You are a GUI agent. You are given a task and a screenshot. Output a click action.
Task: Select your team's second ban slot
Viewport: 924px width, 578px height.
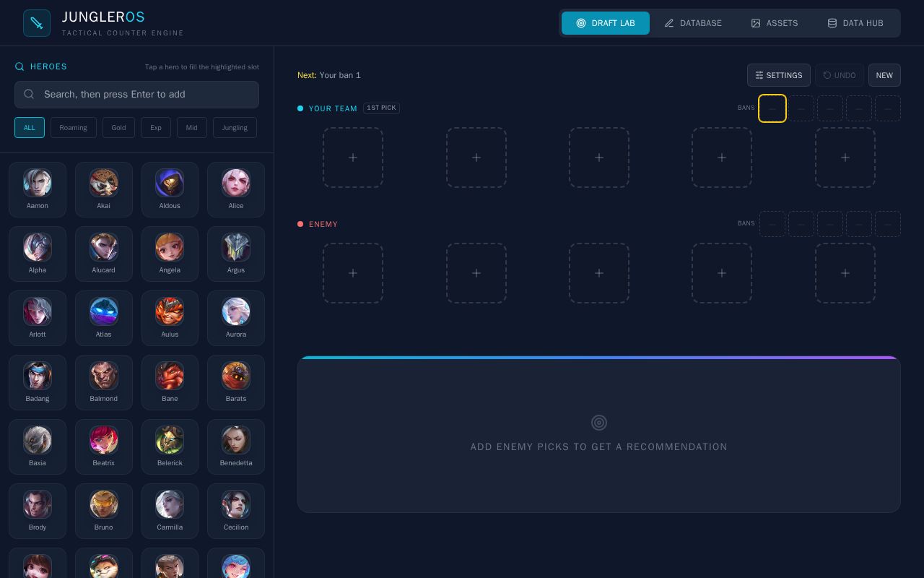(801, 108)
